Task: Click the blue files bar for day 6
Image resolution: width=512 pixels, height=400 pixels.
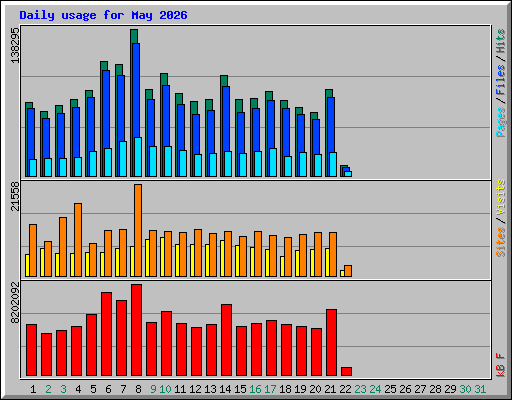Action: [106, 109]
